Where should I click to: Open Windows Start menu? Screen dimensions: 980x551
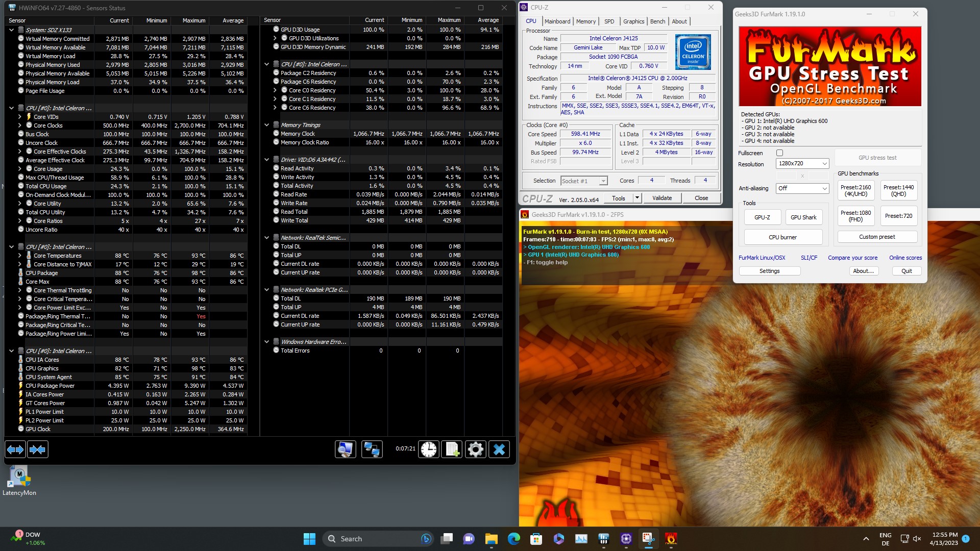pos(309,539)
